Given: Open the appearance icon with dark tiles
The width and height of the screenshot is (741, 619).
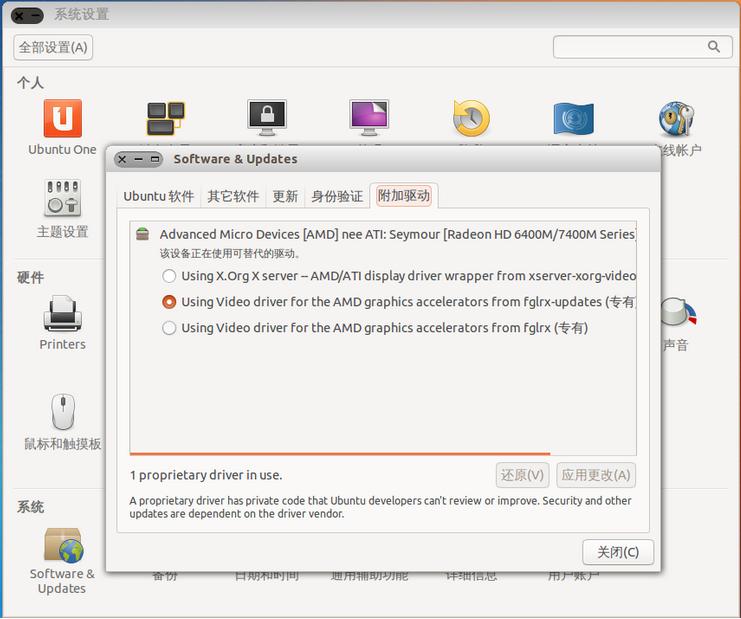Looking at the screenshot, I should [165, 118].
